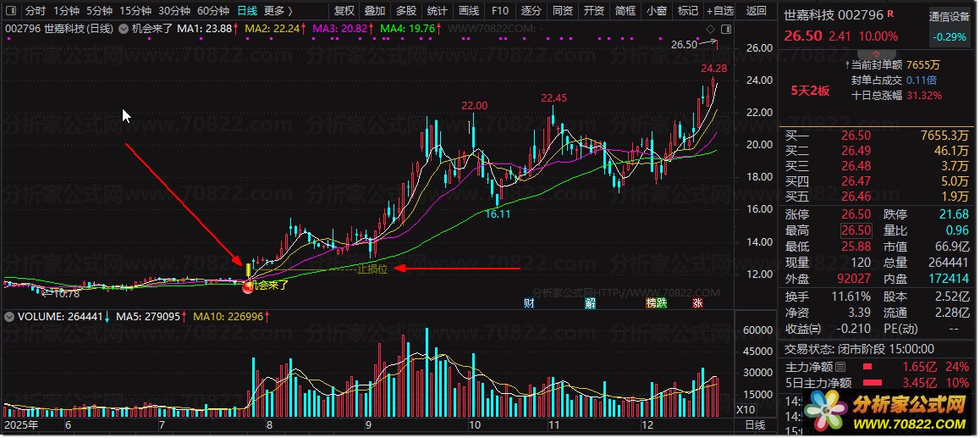Click the 16.11 low price label
Screen dimensions: 980x438
click(498, 213)
